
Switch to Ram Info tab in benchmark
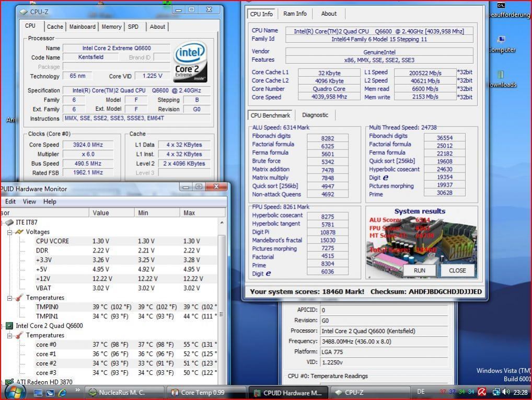click(295, 14)
